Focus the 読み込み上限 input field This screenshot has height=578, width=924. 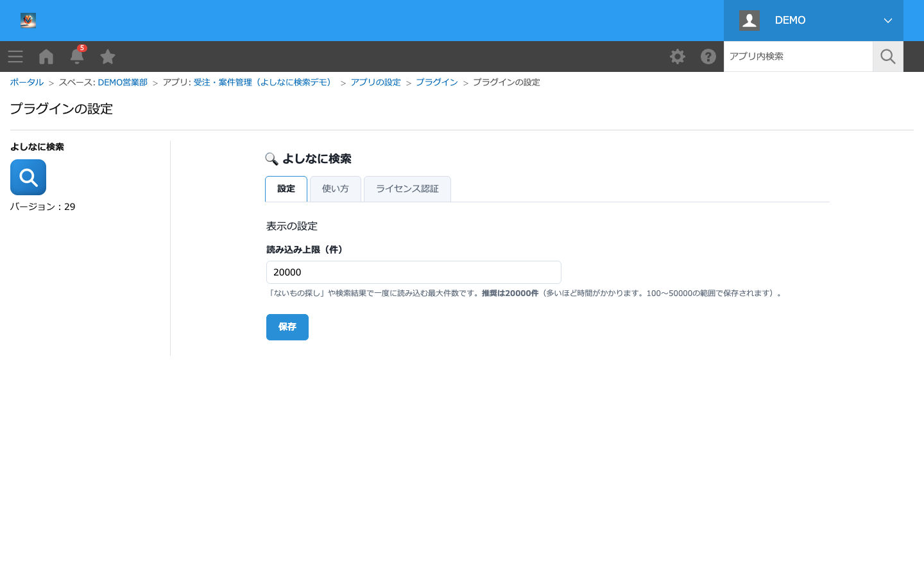pyautogui.click(x=414, y=272)
